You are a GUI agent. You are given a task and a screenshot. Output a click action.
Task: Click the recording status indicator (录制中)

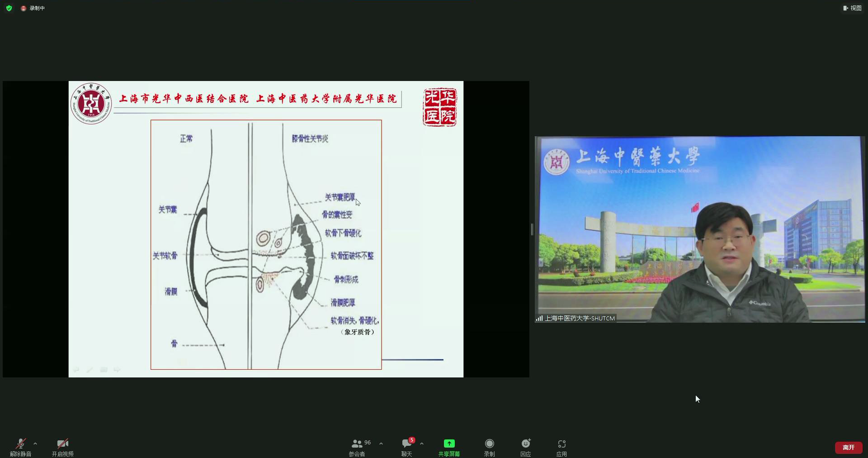click(33, 8)
